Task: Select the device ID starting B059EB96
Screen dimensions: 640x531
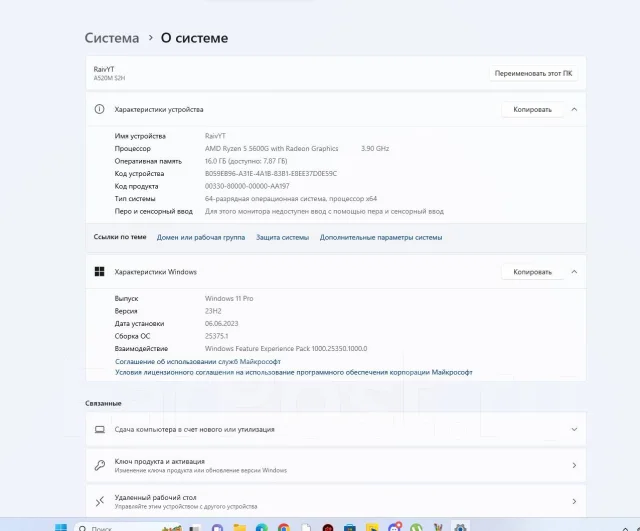Action: (x=271, y=174)
